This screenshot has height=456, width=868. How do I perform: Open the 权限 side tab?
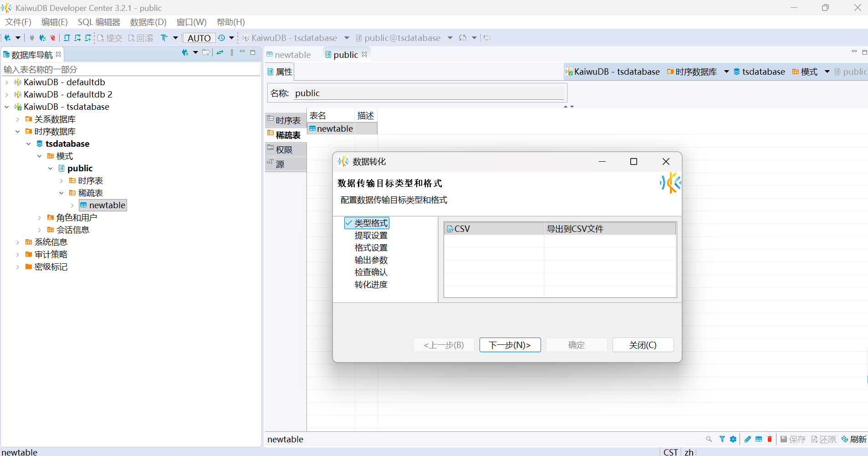pyautogui.click(x=286, y=149)
